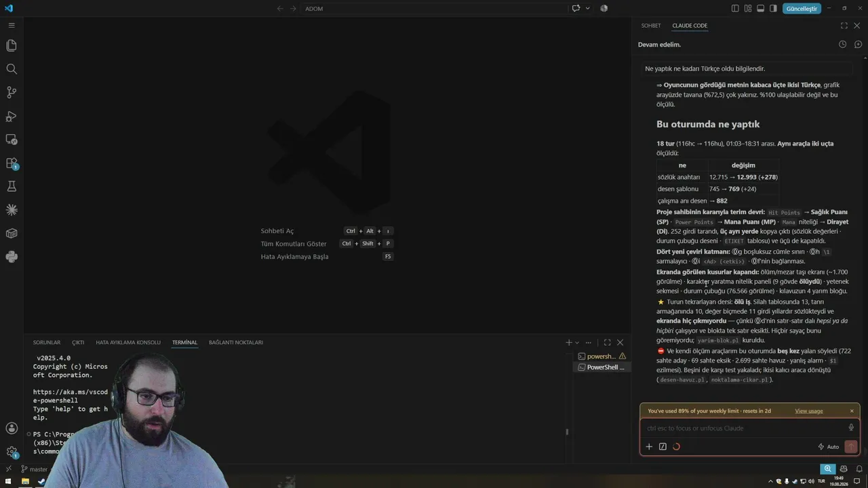Click the ADOM command center search box
Image resolution: width=868 pixels, height=488 pixels.
pos(434,9)
